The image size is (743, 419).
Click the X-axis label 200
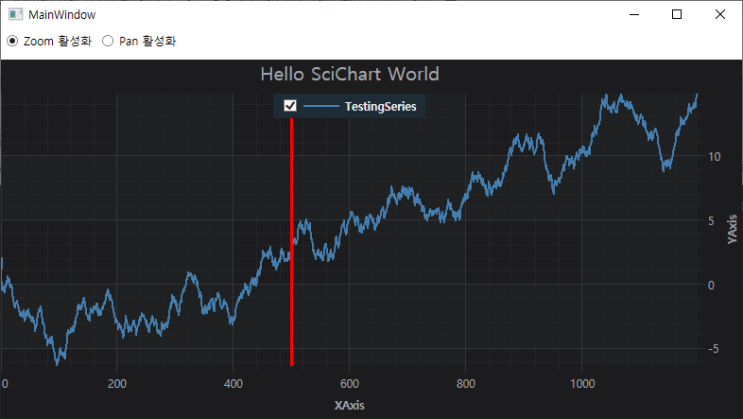pyautogui.click(x=117, y=383)
